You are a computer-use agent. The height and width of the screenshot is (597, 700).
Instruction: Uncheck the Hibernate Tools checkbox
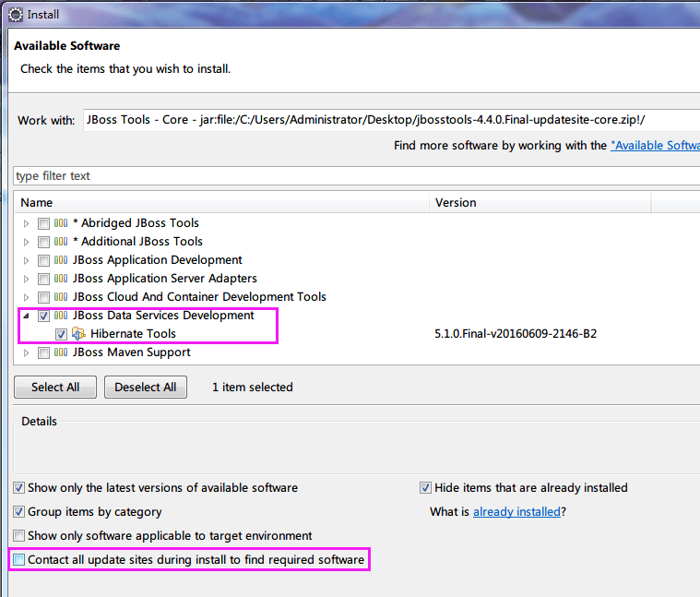61,334
